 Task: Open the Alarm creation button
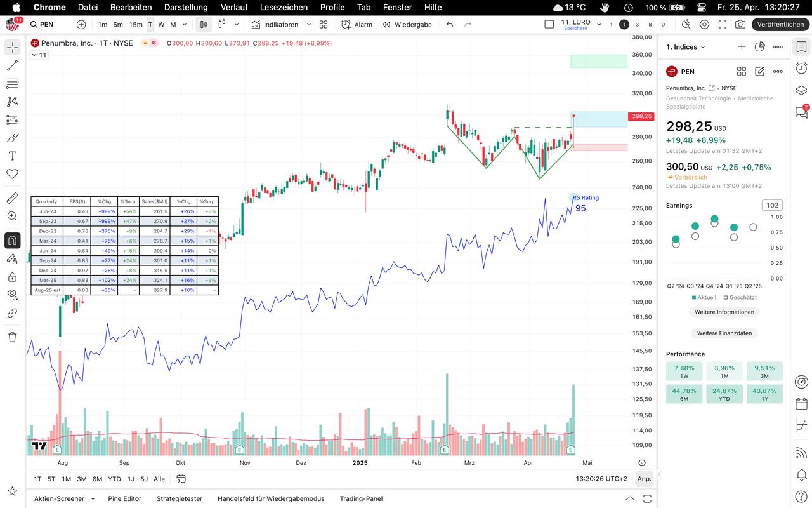click(x=357, y=24)
